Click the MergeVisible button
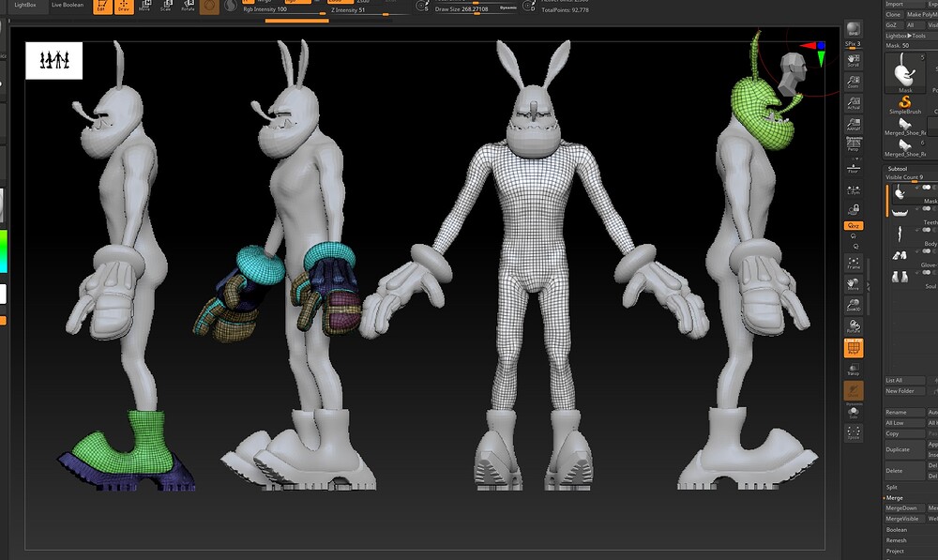The image size is (938, 560). click(904, 519)
